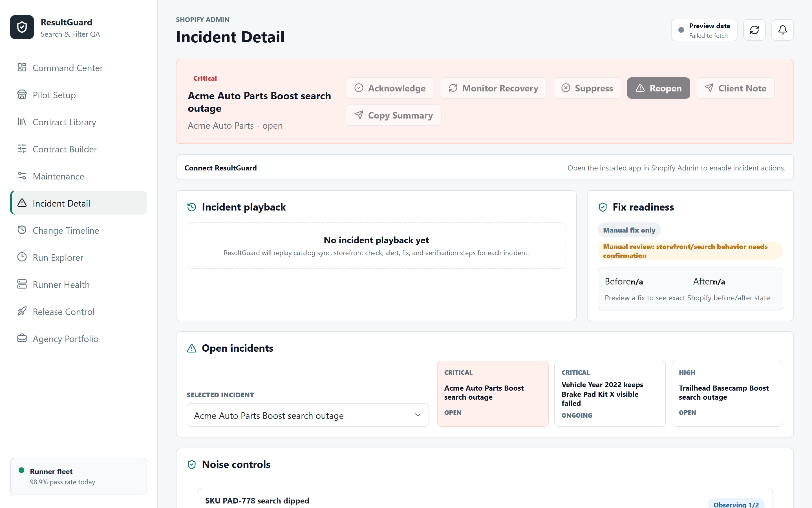Click the Agency Portfolio briefcase icon
The height and width of the screenshot is (508, 812).
pos(22,338)
